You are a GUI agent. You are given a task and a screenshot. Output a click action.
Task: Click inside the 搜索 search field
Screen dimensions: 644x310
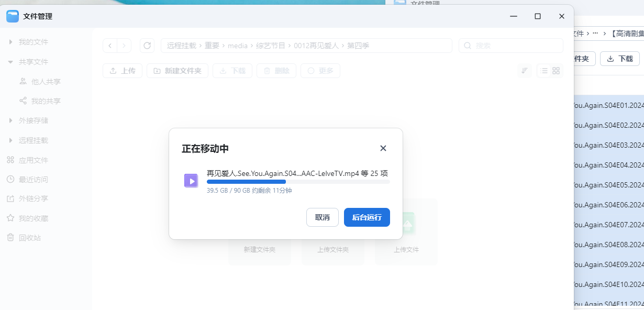click(x=510, y=46)
